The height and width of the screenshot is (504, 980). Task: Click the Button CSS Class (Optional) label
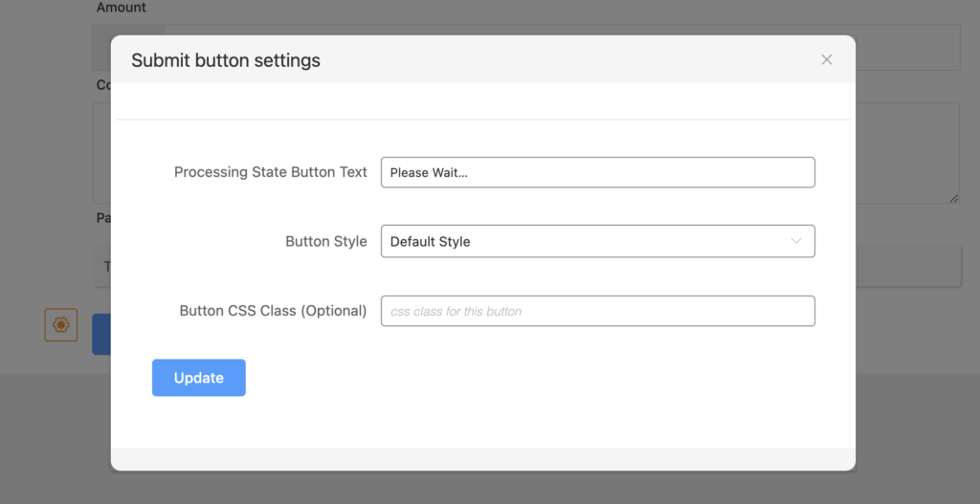point(273,311)
